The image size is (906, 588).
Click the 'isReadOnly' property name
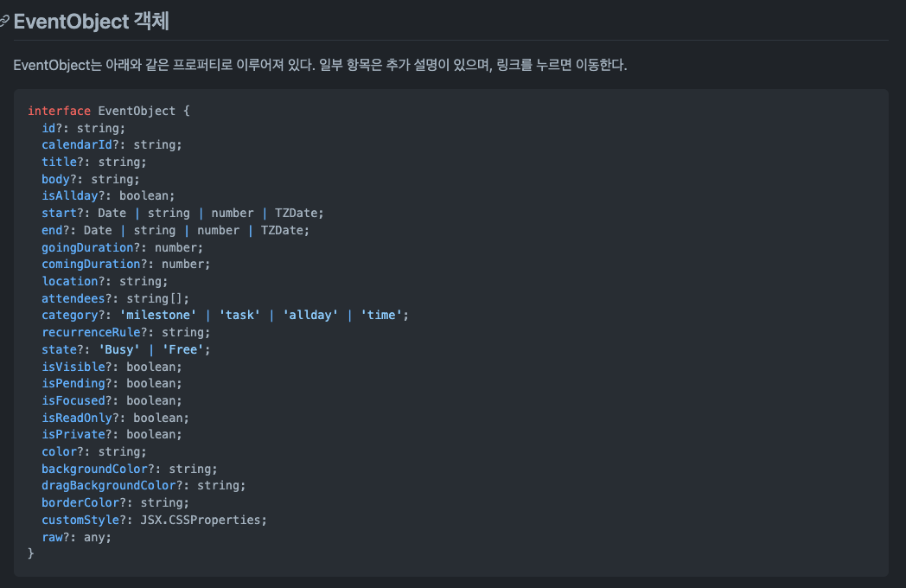[76, 418]
